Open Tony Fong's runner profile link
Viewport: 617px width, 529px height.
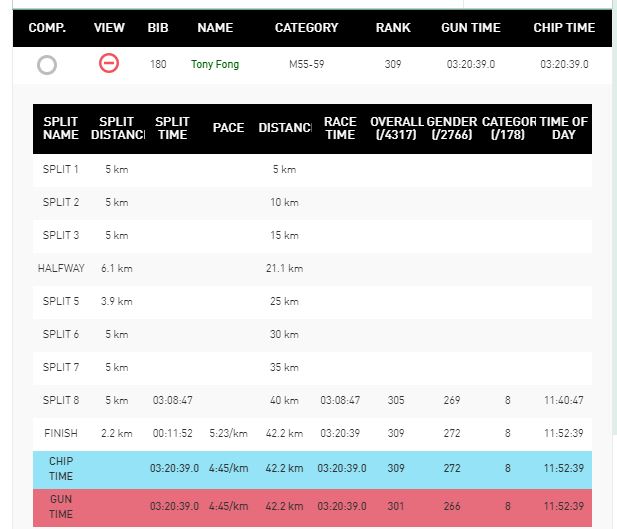tap(215, 64)
